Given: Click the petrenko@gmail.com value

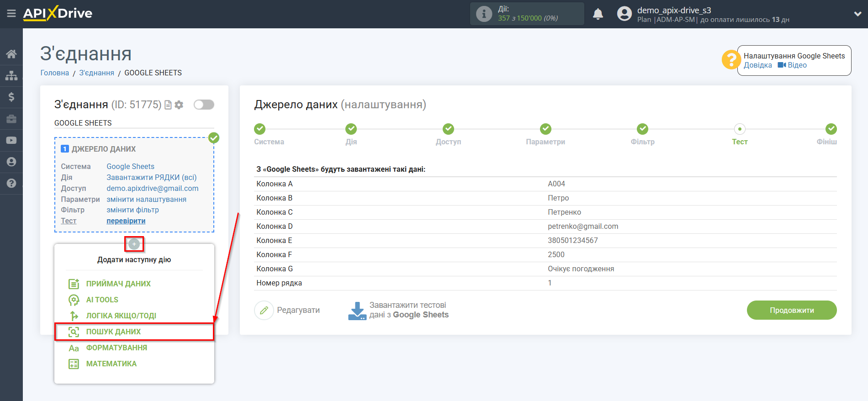Looking at the screenshot, I should (x=583, y=226).
